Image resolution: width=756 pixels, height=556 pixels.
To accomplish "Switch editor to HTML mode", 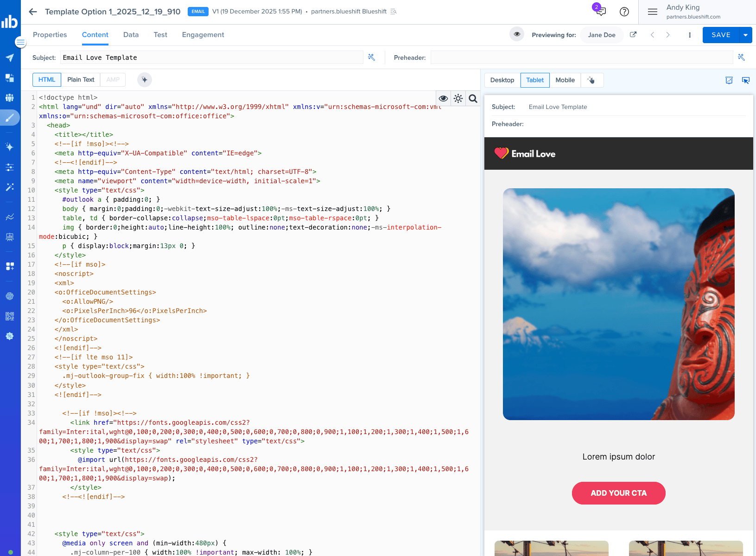I will [x=47, y=80].
